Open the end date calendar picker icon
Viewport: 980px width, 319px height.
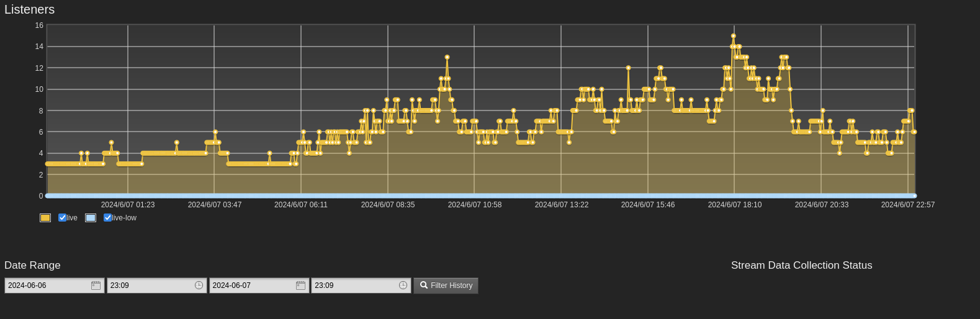300,285
